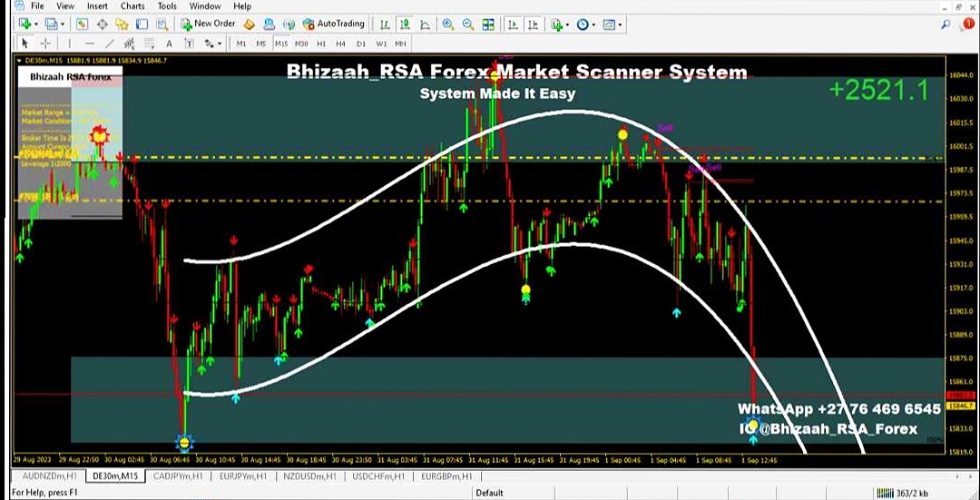The width and height of the screenshot is (980, 500).
Task: Open the Indicators list icon
Action: 557,25
